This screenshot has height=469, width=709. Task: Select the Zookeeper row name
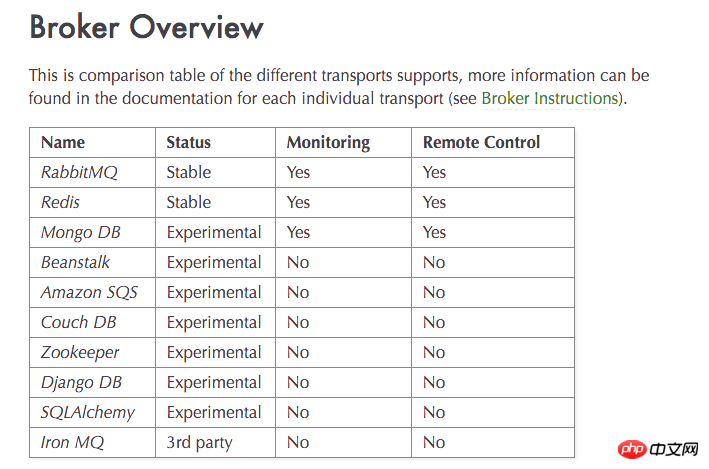point(80,352)
